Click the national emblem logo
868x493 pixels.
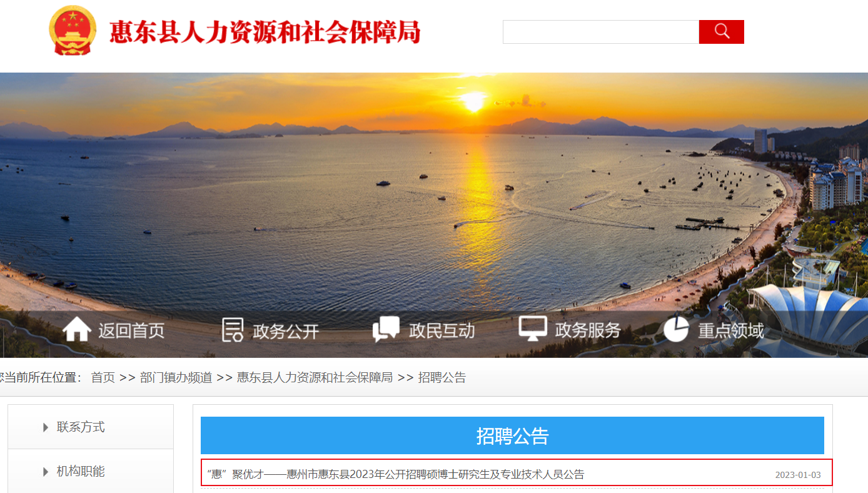[x=73, y=31]
